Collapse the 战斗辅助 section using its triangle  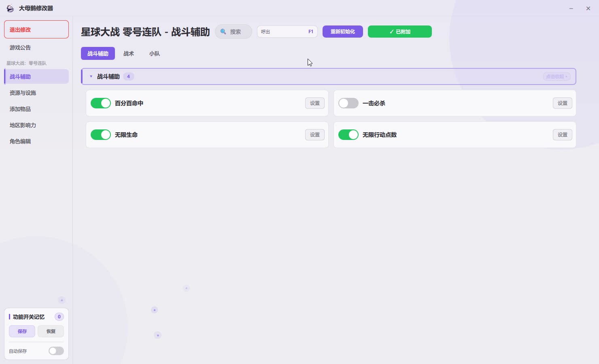91,76
